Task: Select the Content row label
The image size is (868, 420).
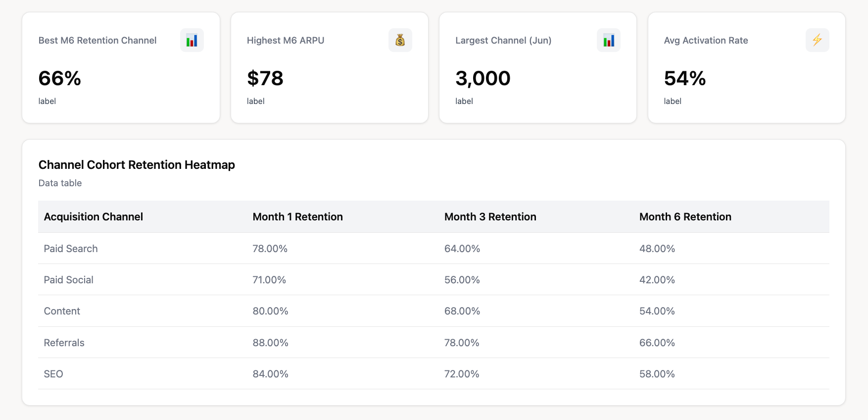Action: (x=62, y=311)
